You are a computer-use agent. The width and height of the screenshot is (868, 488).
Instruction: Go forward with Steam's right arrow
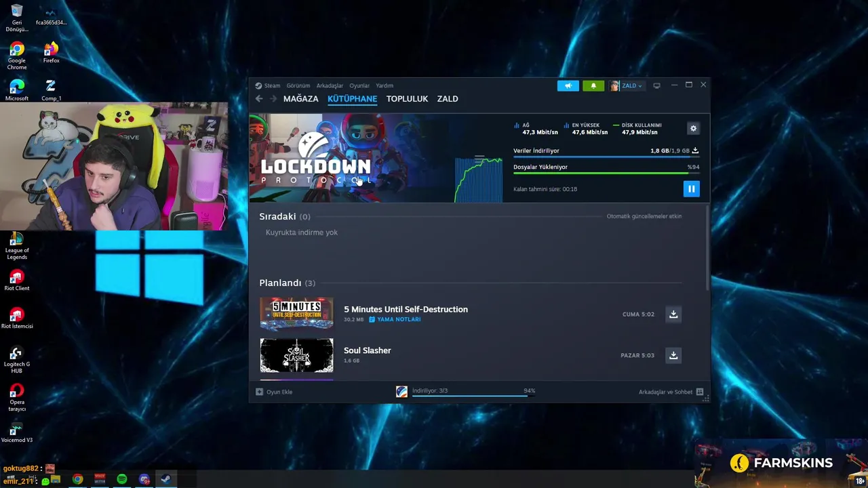[x=273, y=99]
